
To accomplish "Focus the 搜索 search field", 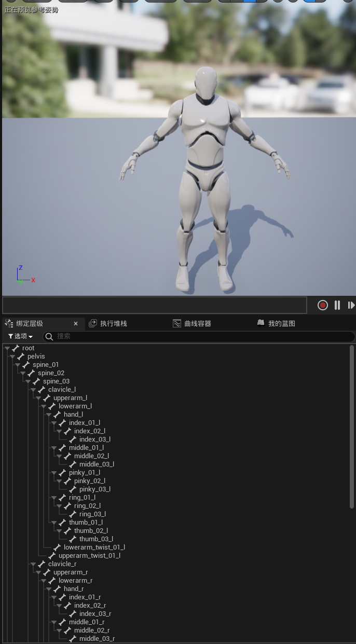I will (199, 336).
